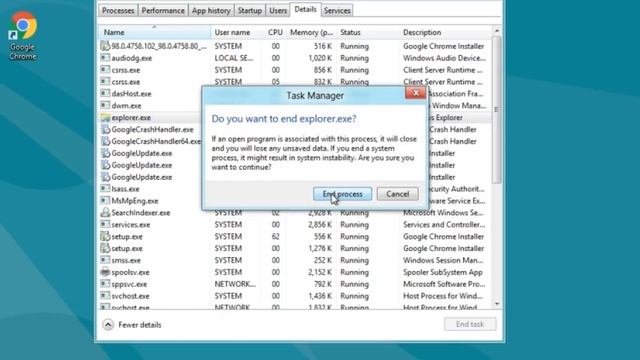The height and width of the screenshot is (360, 640).
Task: Click the explorer.exe folder icon
Action: [105, 117]
